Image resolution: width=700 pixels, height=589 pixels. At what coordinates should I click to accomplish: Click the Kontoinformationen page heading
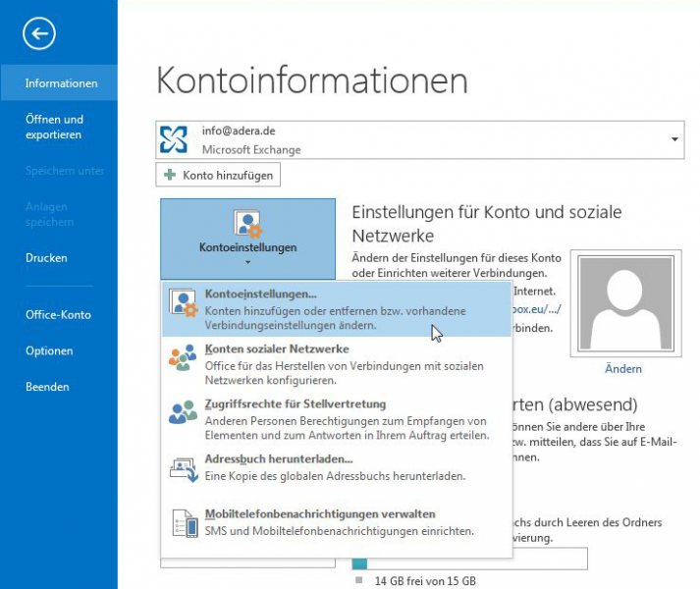(x=312, y=80)
